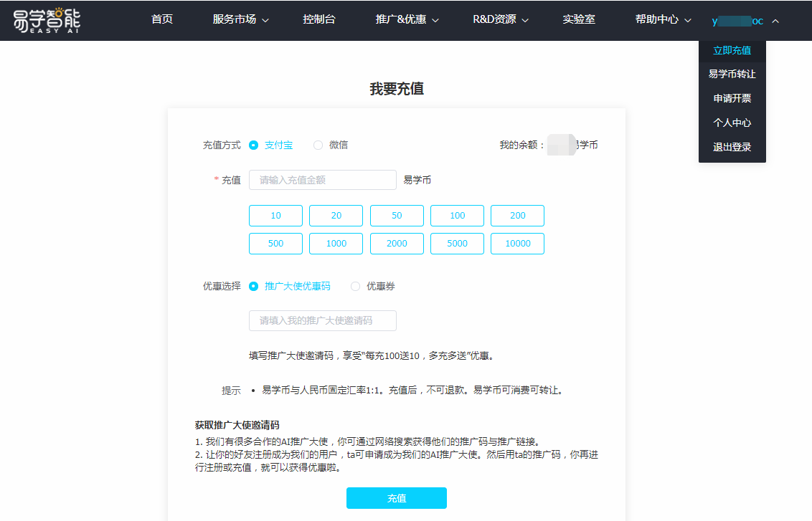The image size is (812, 521).
Task: Go to the 首页 home page
Action: coord(162,20)
